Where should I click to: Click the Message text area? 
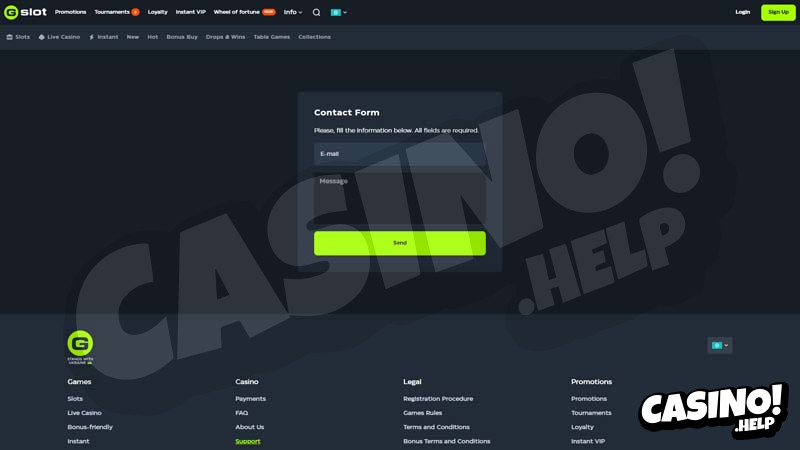point(399,198)
